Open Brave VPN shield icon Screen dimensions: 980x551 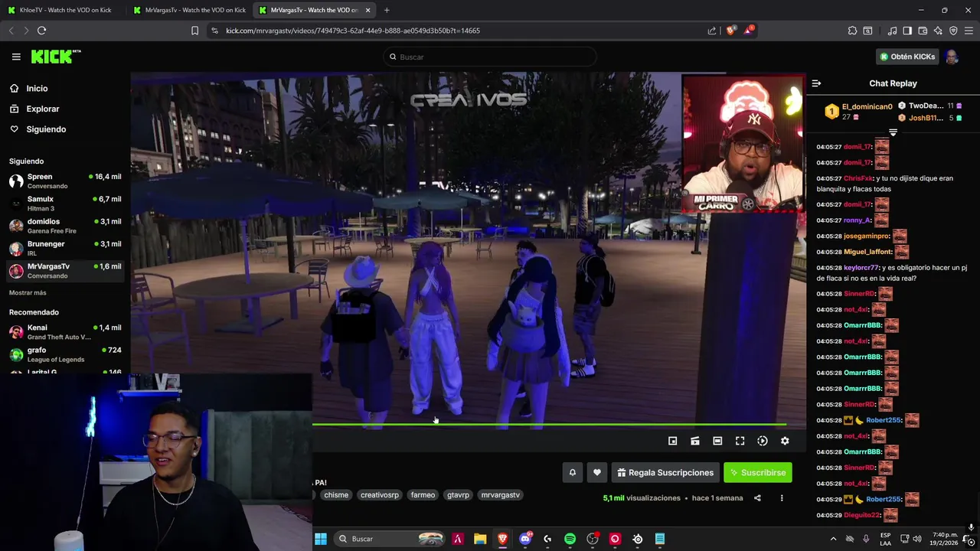[953, 31]
